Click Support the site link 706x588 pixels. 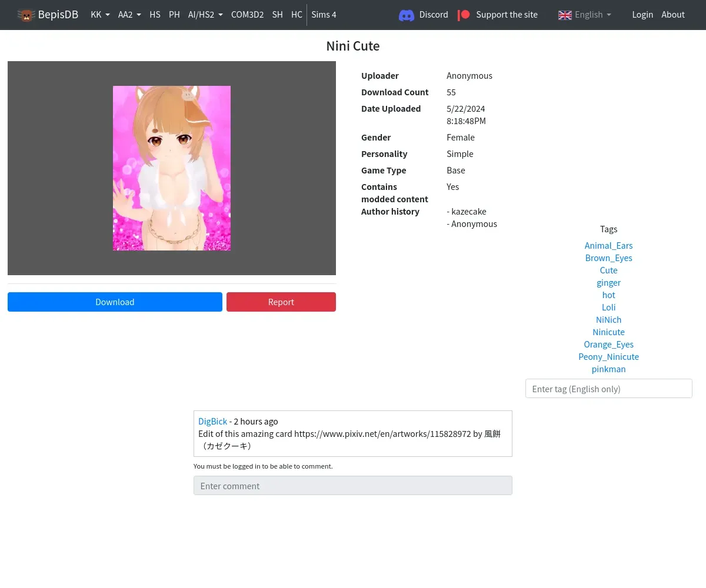pyautogui.click(x=507, y=15)
